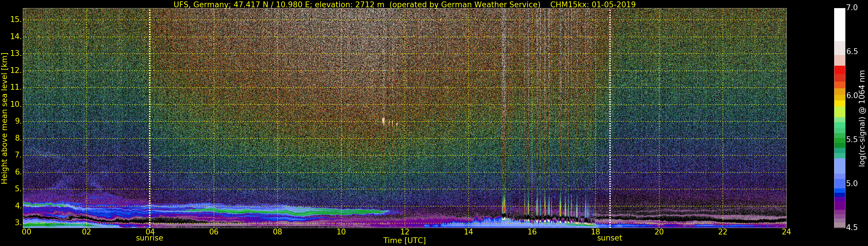Click the x-axis tick label '06'
Image resolution: width=868 pixels, height=246 pixels.
pos(214,232)
